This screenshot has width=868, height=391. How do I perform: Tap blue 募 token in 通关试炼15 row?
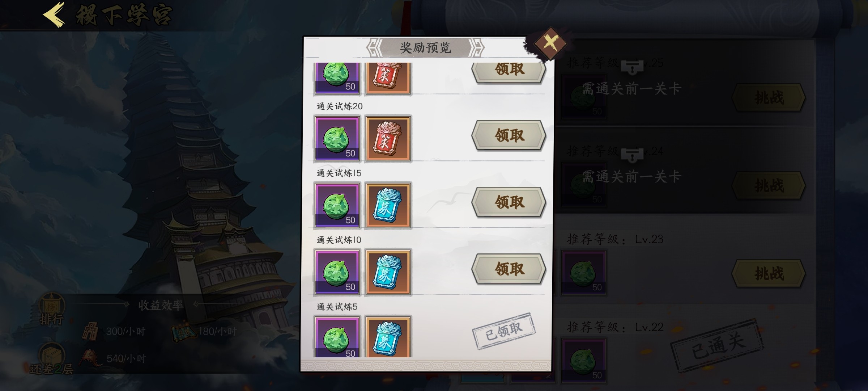click(388, 205)
